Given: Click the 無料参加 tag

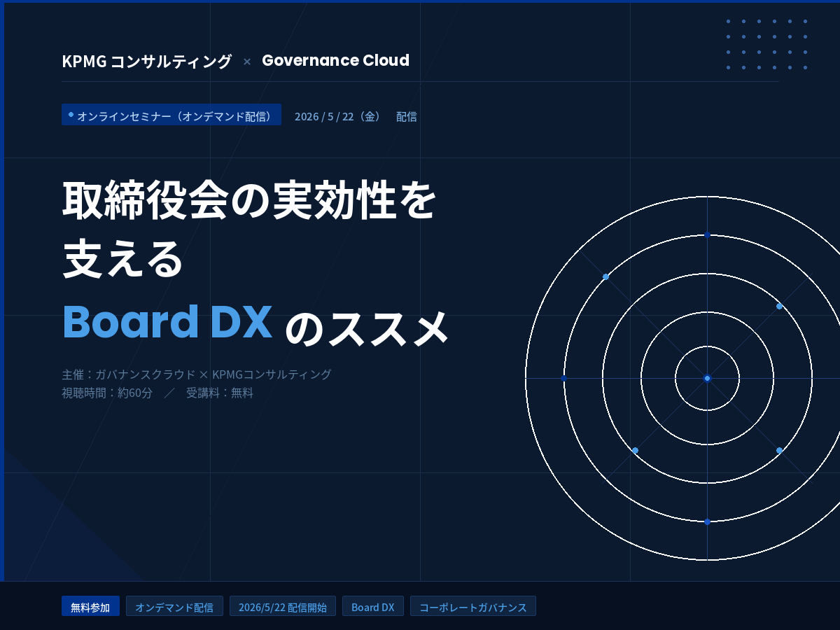Looking at the screenshot, I should [x=90, y=606].
